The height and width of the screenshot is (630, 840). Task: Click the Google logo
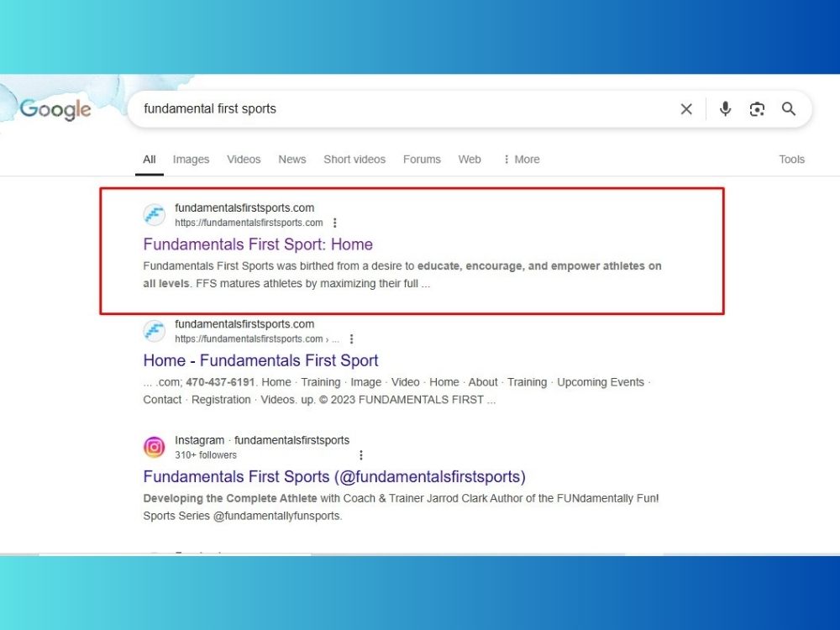click(x=55, y=109)
